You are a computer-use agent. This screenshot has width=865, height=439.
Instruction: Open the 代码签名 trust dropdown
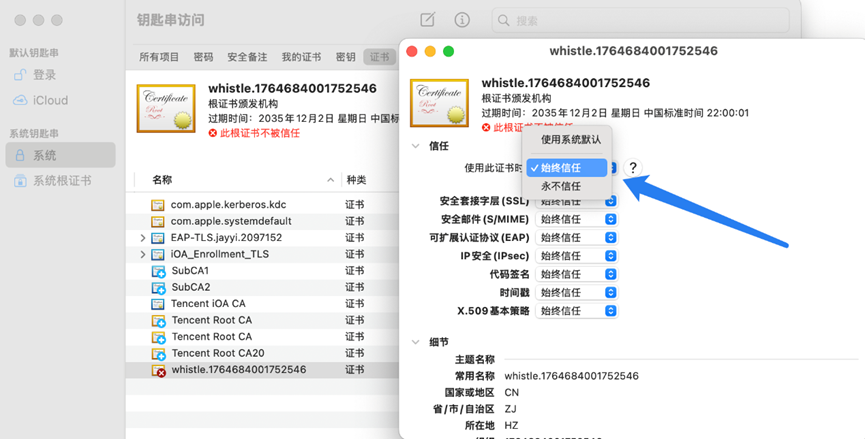click(576, 274)
